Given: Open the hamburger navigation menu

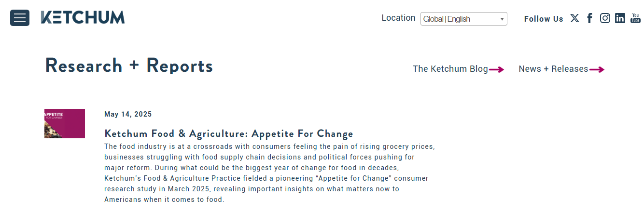Looking at the screenshot, I should pos(20,18).
